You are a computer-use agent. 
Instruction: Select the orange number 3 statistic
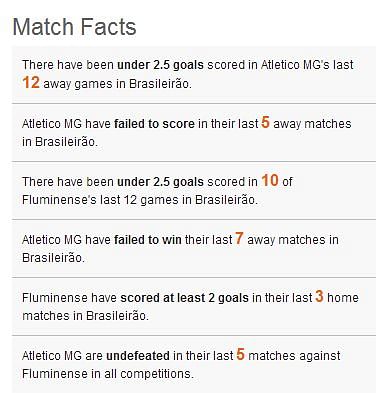coord(319,296)
